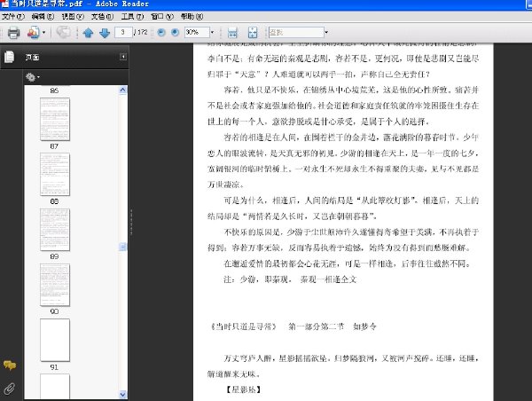532x401 pixels.
Task: Open the 窗口 menu
Action: pos(162,16)
